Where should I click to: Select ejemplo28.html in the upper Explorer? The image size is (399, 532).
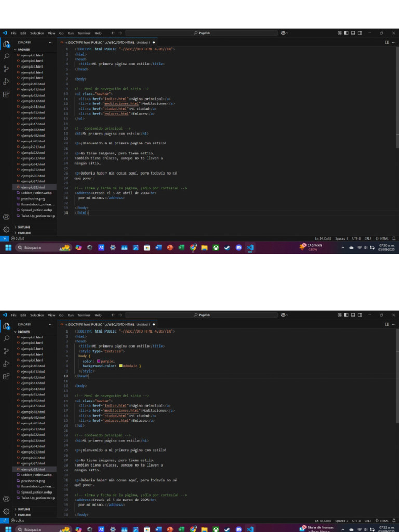click(x=35, y=187)
